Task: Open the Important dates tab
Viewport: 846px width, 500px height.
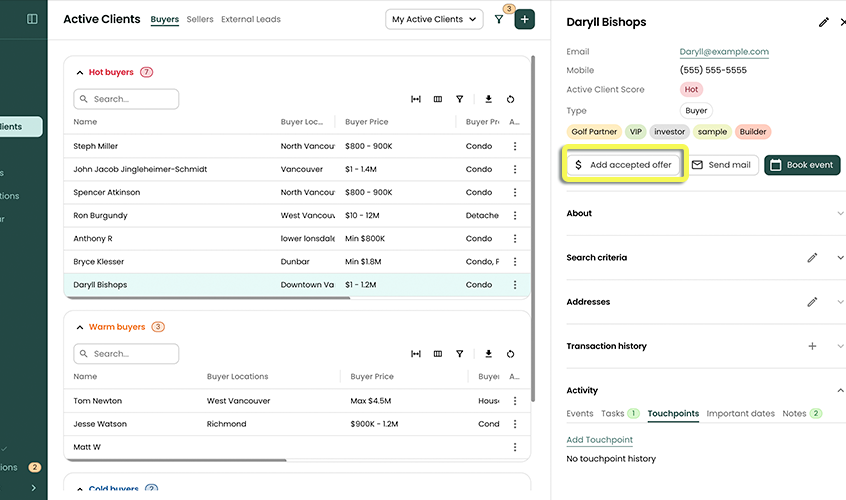Action: [740, 413]
